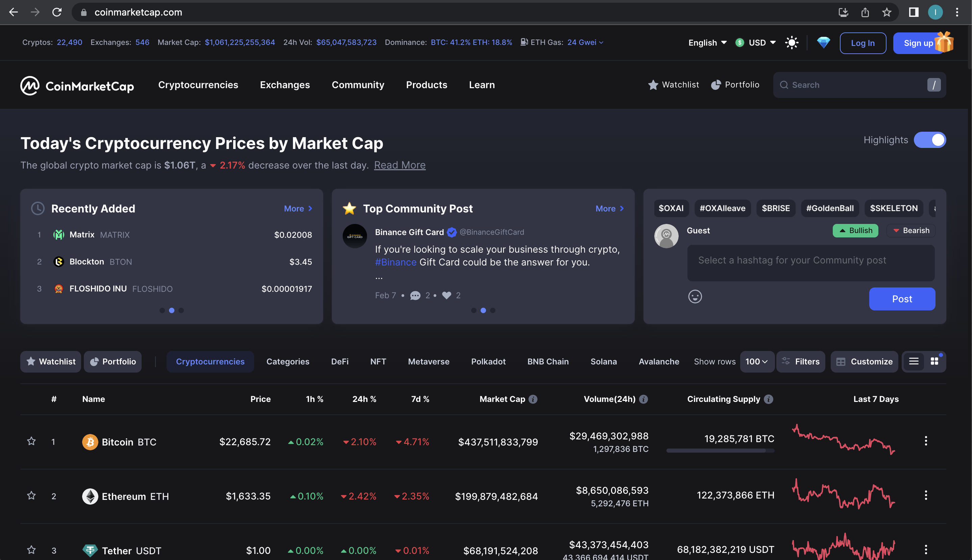Screen dimensions: 972x560
Task: Click the community post hashtag text box
Action: coord(811,263)
